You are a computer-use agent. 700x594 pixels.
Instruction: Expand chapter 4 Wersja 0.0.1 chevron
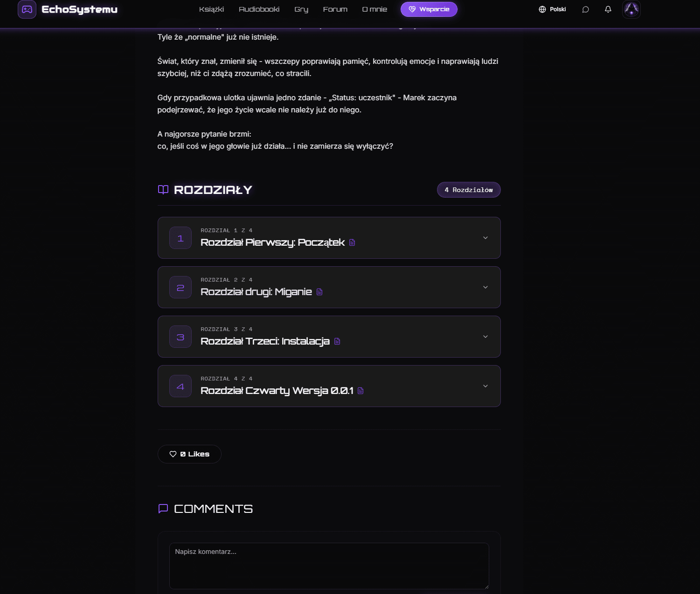tap(485, 386)
